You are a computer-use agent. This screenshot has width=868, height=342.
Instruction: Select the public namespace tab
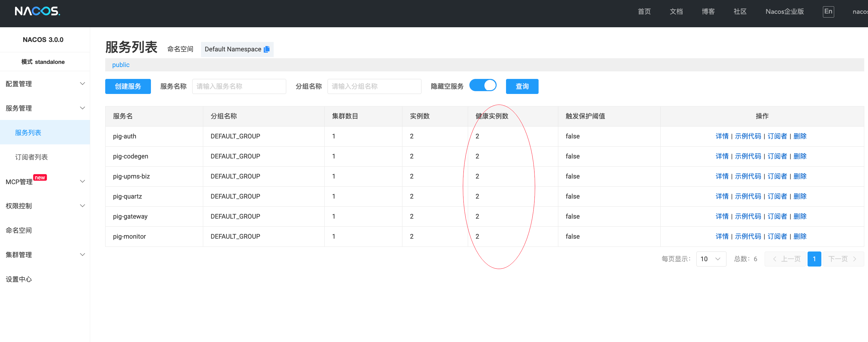tap(121, 65)
